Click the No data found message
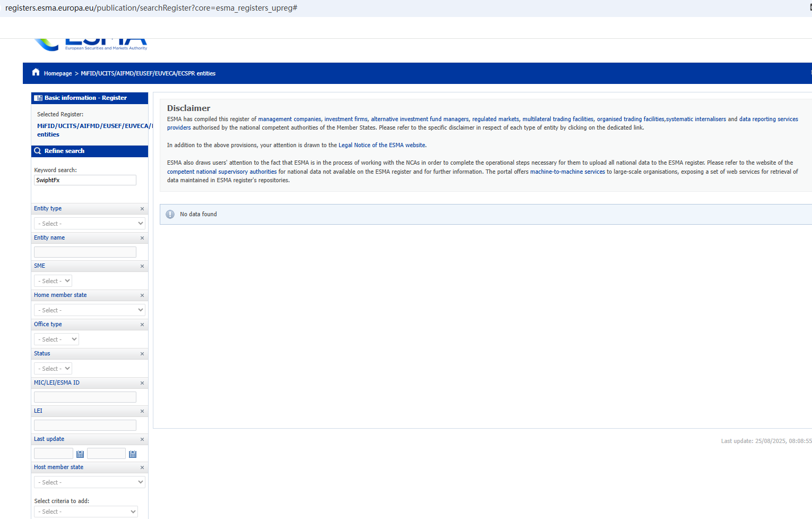This screenshot has width=812, height=519. click(198, 214)
